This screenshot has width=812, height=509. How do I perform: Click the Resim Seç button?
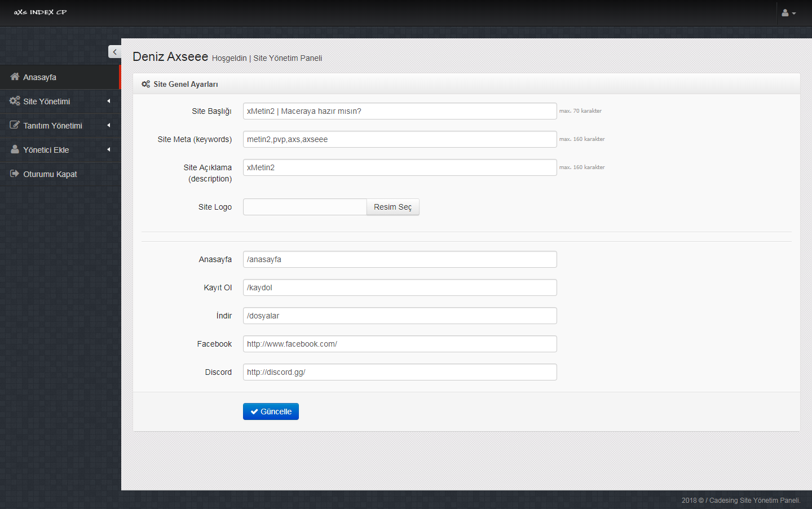pyautogui.click(x=393, y=207)
